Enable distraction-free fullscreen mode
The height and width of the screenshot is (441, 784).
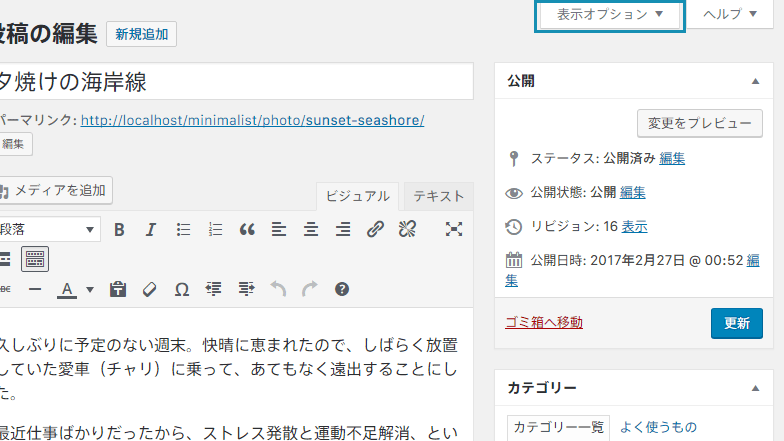pyautogui.click(x=454, y=229)
